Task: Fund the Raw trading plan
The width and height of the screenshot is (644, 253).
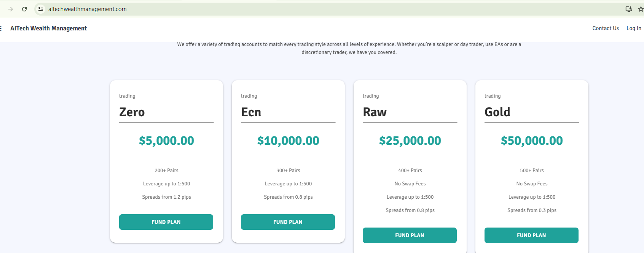Action: click(410, 235)
